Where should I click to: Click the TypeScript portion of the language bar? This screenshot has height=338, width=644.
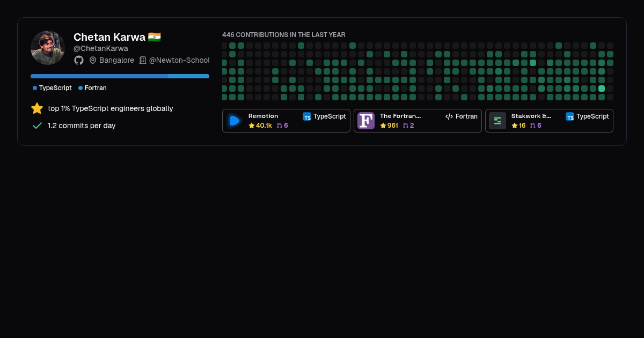coord(99,76)
